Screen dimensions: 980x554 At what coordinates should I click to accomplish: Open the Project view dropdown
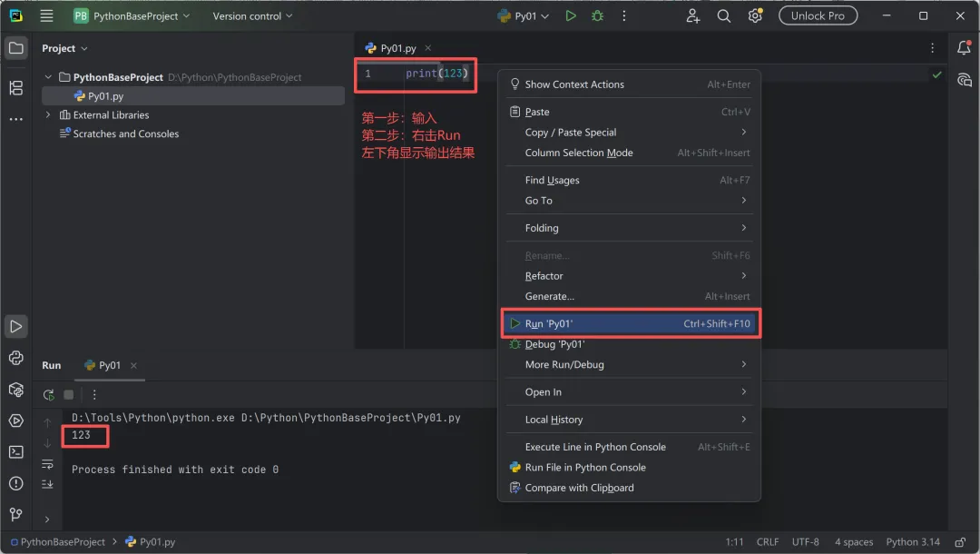coord(64,48)
